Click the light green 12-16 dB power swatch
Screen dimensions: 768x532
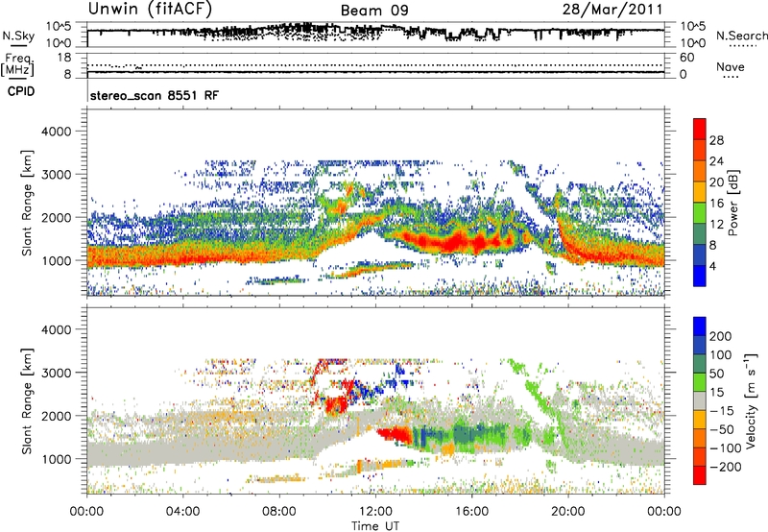pyautogui.click(x=700, y=212)
